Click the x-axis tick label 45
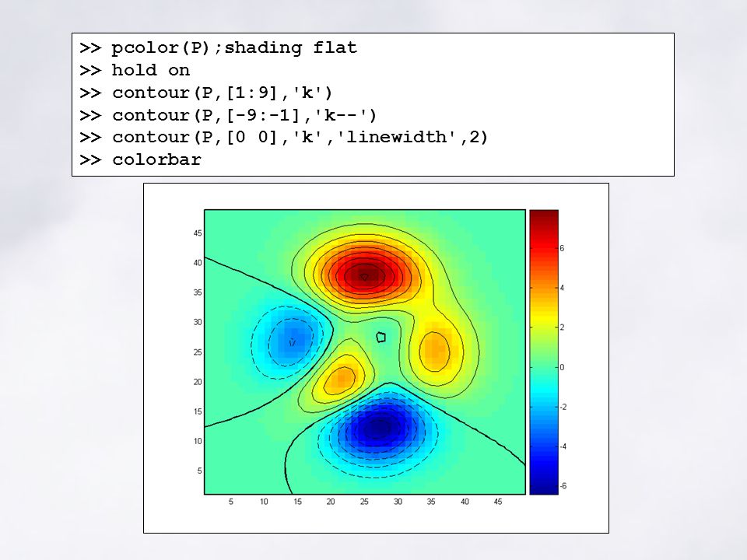 [x=498, y=502]
